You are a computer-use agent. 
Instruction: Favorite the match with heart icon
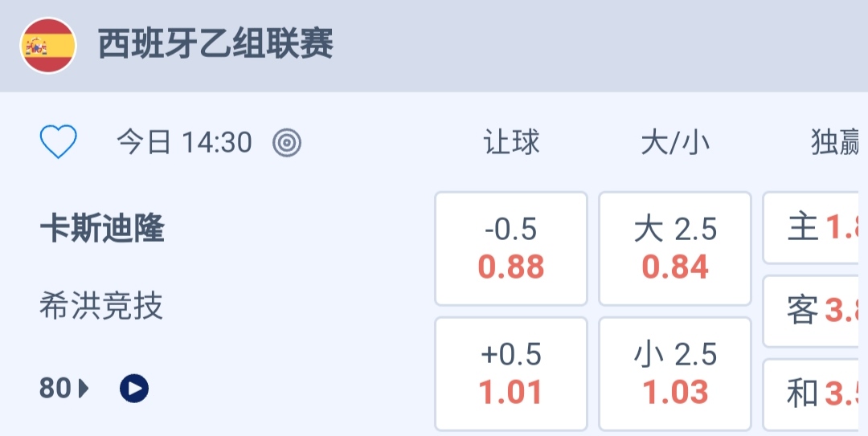tap(58, 143)
